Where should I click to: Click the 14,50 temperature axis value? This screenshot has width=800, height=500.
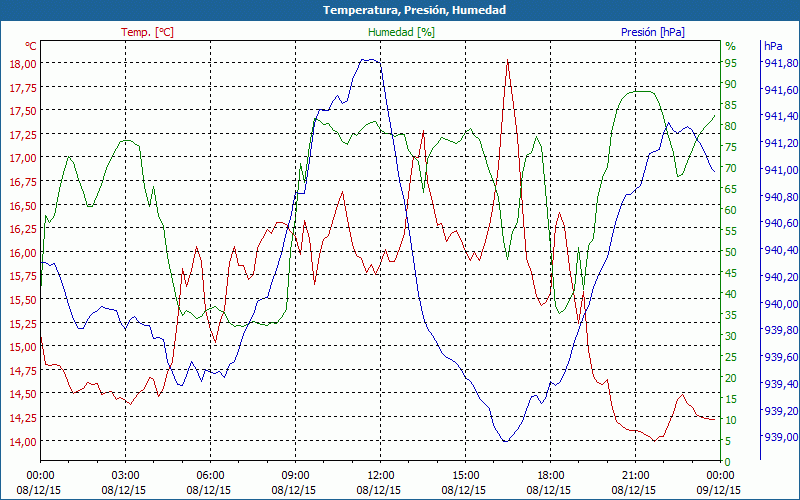coord(23,394)
